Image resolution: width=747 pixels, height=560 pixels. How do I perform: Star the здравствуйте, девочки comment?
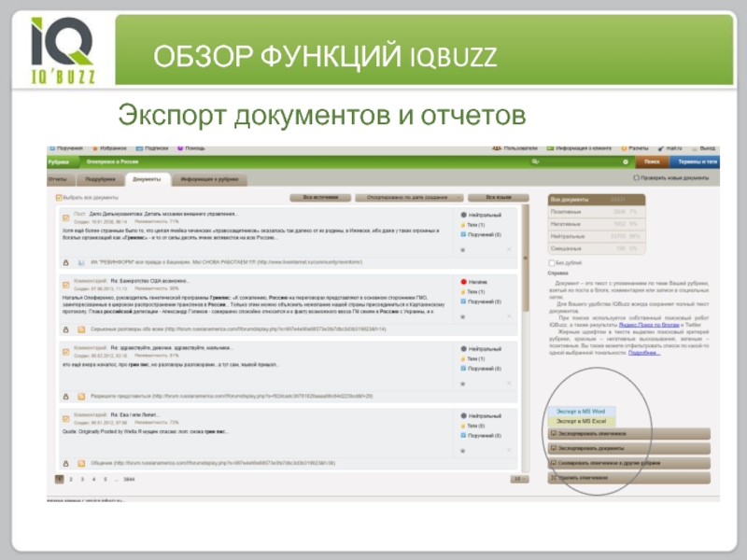click(462, 384)
